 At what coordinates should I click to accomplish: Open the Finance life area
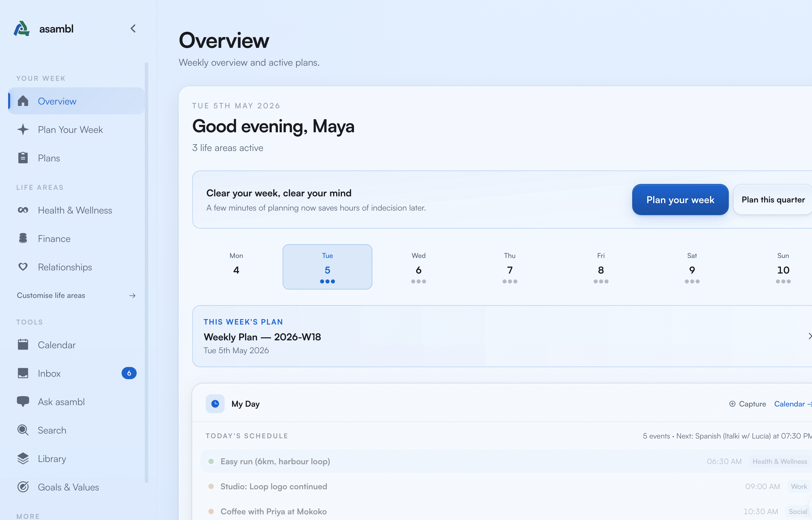click(x=77, y=238)
